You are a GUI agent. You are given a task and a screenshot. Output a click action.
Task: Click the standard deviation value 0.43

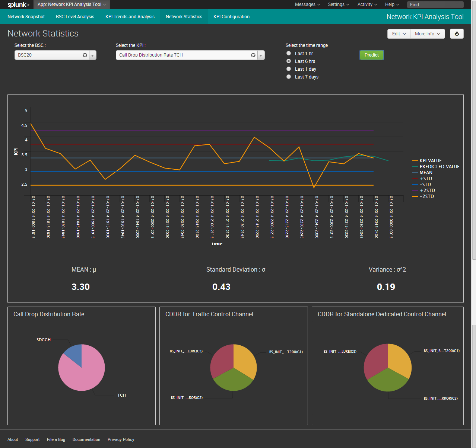tap(221, 287)
